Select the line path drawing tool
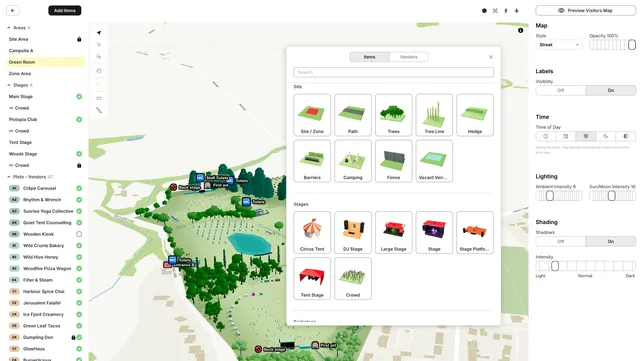The height and width of the screenshot is (361, 640). (x=99, y=110)
